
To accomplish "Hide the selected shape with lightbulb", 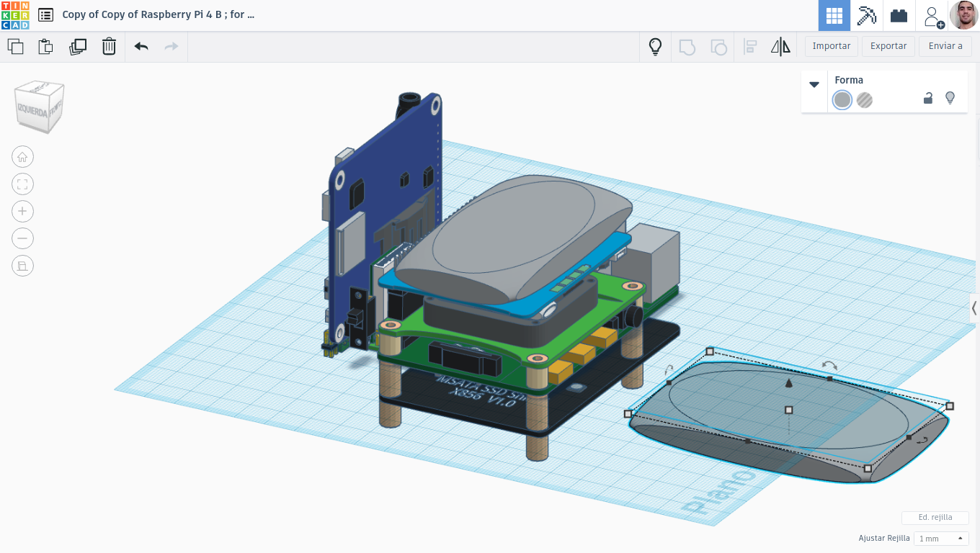I will click(950, 98).
